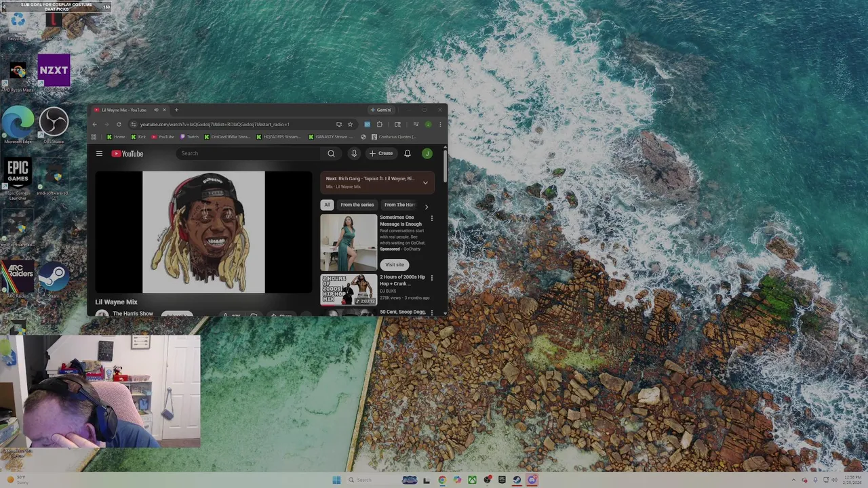Open the Kick bookmark
The width and height of the screenshot is (868, 488).
138,137
